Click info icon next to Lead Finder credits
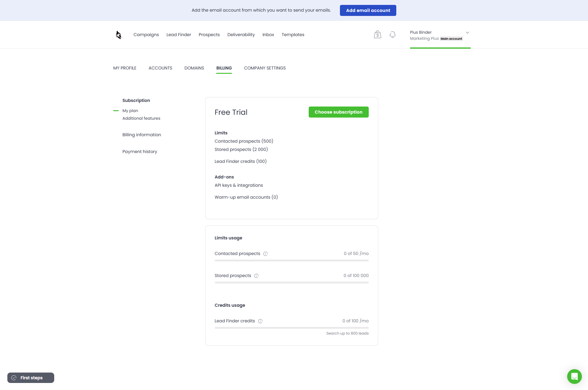588x390 pixels. [260, 321]
